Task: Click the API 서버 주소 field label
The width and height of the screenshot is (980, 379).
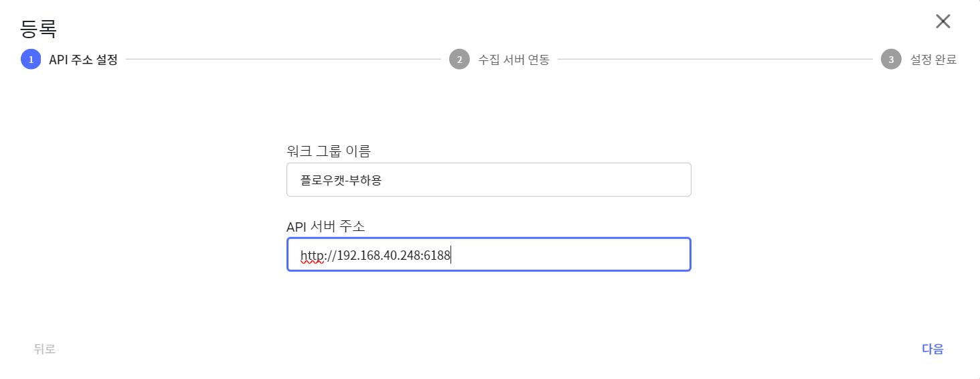Action: (325, 226)
